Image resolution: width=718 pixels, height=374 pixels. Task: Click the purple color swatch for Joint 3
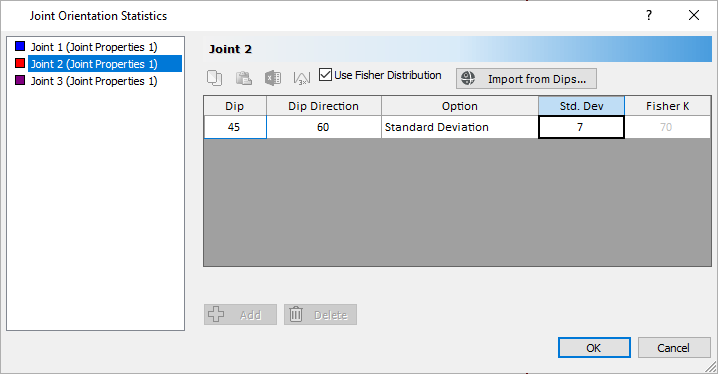coord(20,80)
